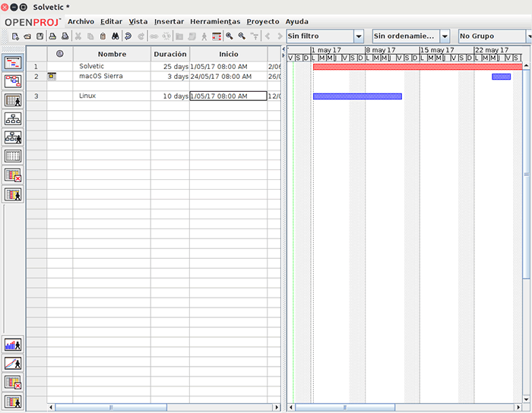Link selected tasks with chain icon

click(154, 36)
